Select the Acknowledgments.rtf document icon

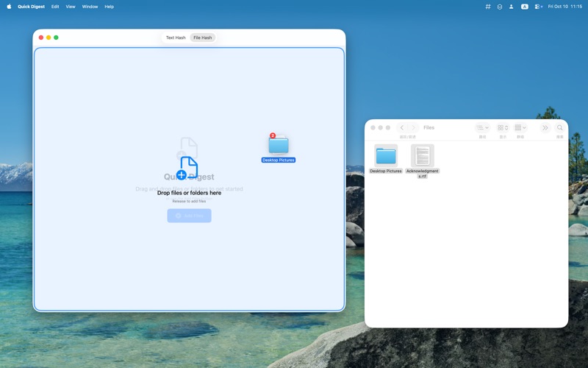[422, 155]
